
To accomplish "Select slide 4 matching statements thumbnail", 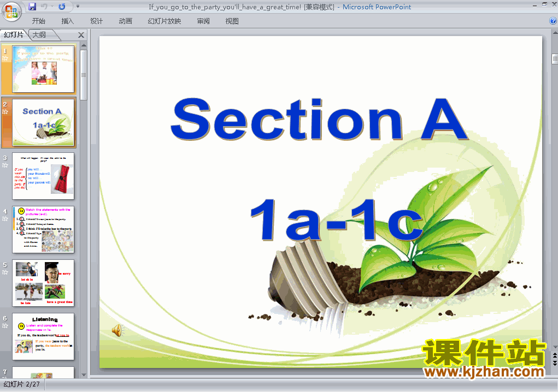I will pos(43,229).
